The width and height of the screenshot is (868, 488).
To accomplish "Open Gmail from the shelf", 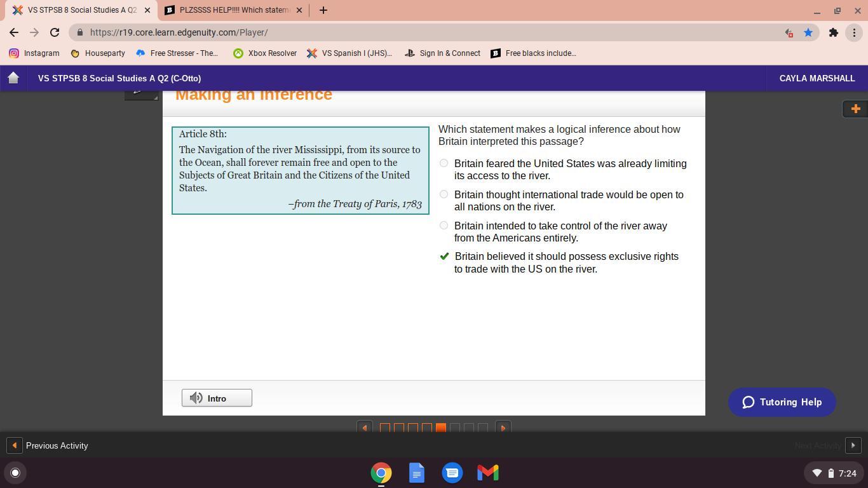I will point(488,473).
